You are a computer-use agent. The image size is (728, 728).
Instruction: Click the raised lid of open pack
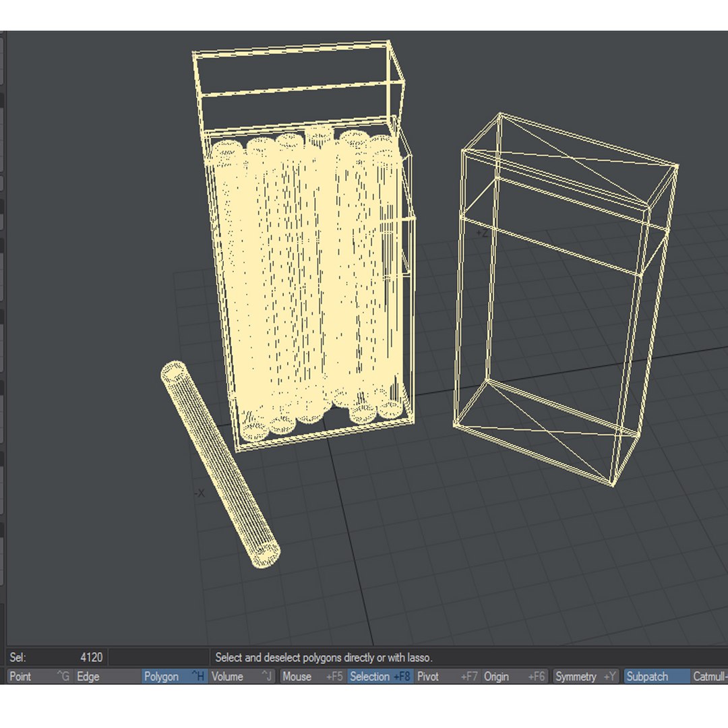(x=297, y=86)
